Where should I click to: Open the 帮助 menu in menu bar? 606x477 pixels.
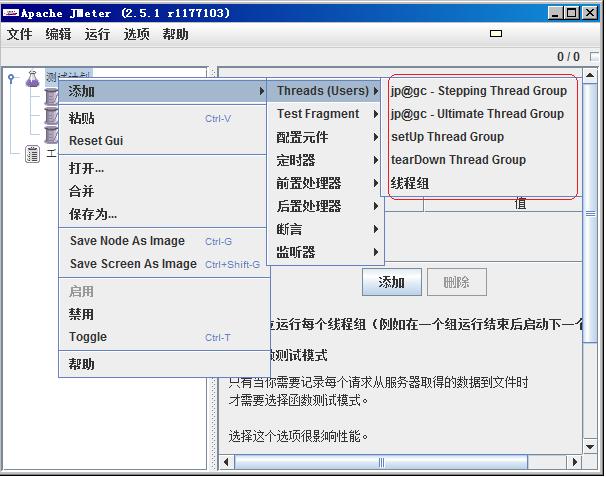pos(175,34)
